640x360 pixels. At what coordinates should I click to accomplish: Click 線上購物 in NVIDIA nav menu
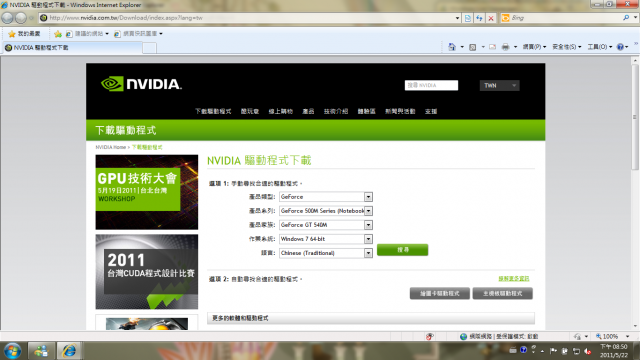coord(280,111)
